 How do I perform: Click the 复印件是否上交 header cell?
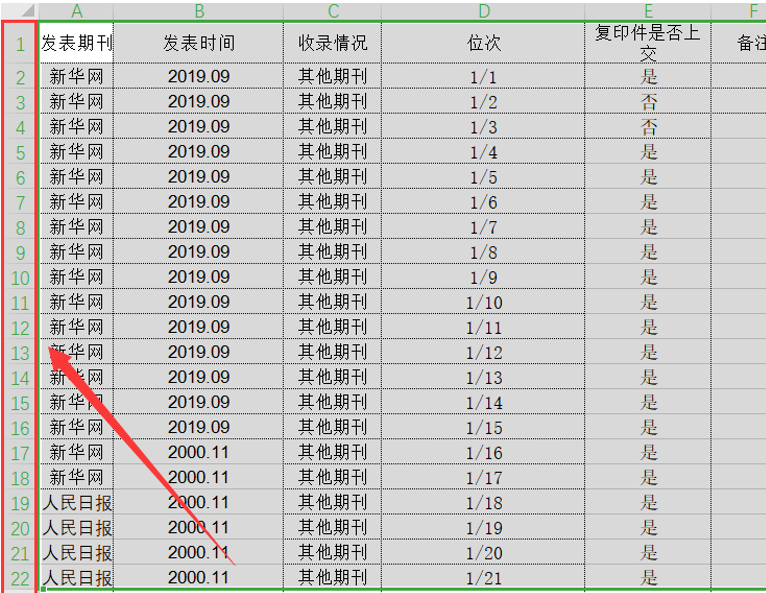click(x=648, y=43)
